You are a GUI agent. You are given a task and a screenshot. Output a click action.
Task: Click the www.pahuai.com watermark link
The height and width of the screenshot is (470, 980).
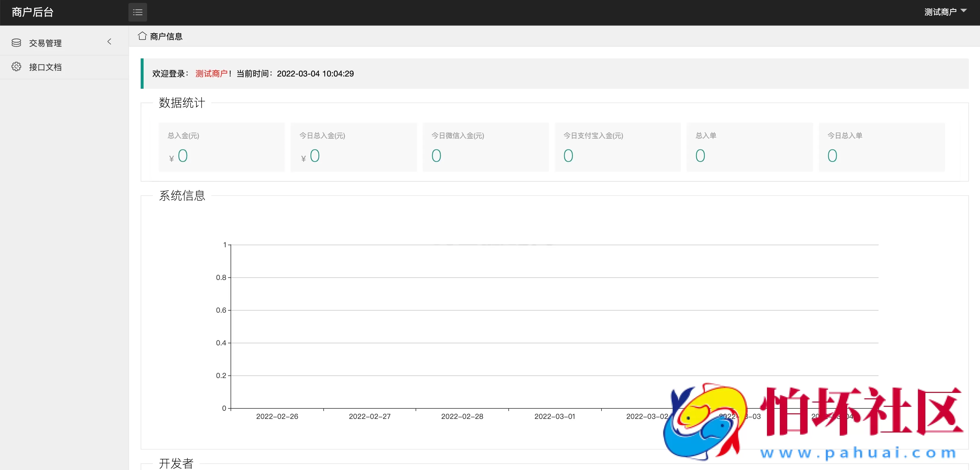tap(858, 453)
